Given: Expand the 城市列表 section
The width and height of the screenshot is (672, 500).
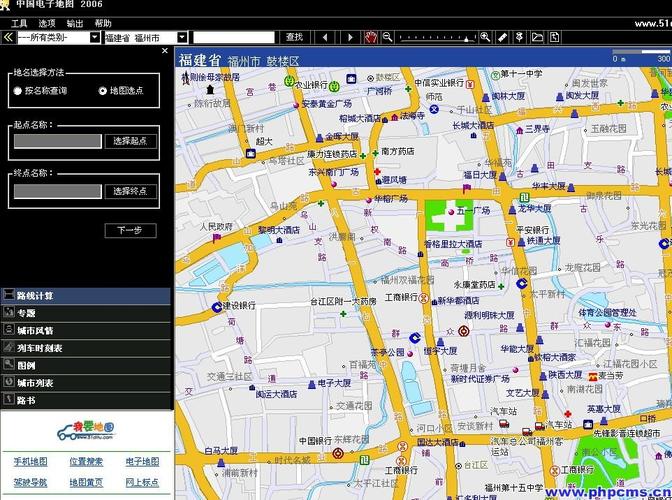Looking at the screenshot, I should click(x=35, y=383).
